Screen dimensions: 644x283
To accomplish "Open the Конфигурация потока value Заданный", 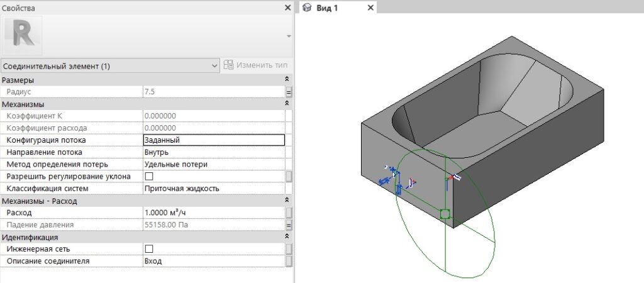I will point(214,140).
